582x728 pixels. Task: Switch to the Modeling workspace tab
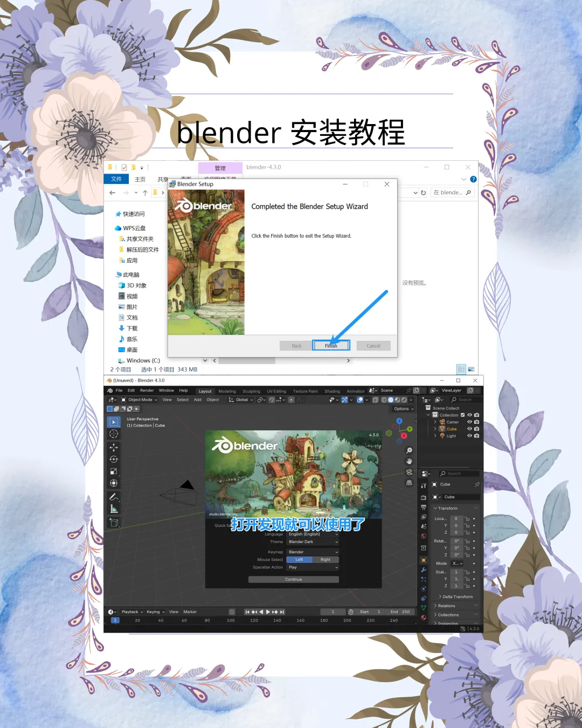[x=227, y=391]
